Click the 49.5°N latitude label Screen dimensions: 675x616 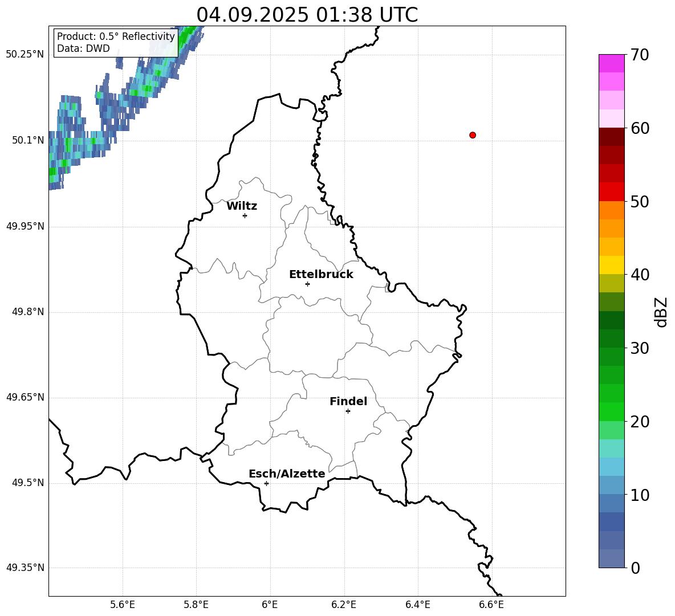pos(28,483)
